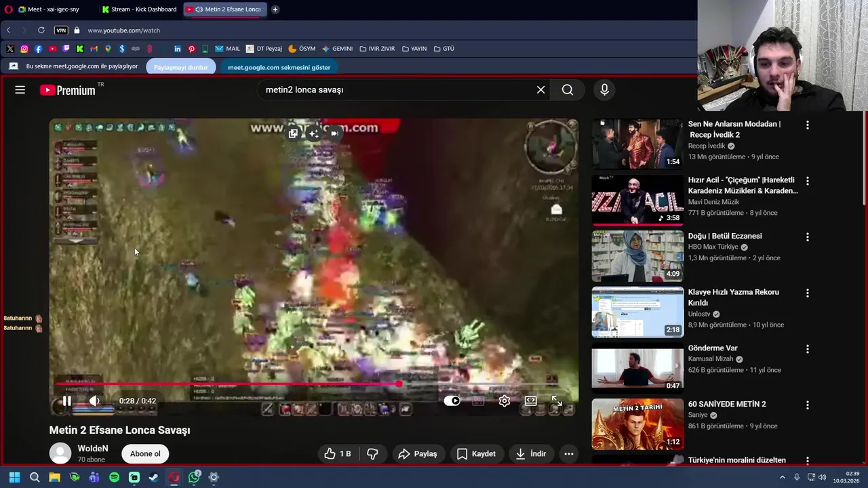Open options menu for Gönderme Var
868x488 pixels.
tap(807, 349)
